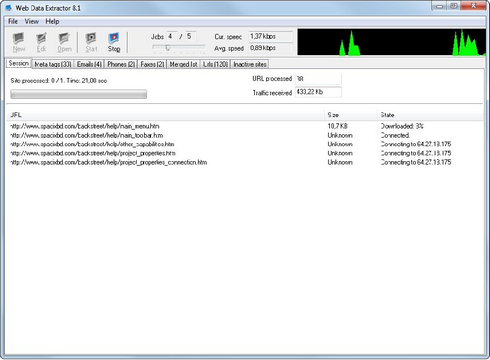Open the Help menu
This screenshot has width=490, height=360.
[52, 21]
